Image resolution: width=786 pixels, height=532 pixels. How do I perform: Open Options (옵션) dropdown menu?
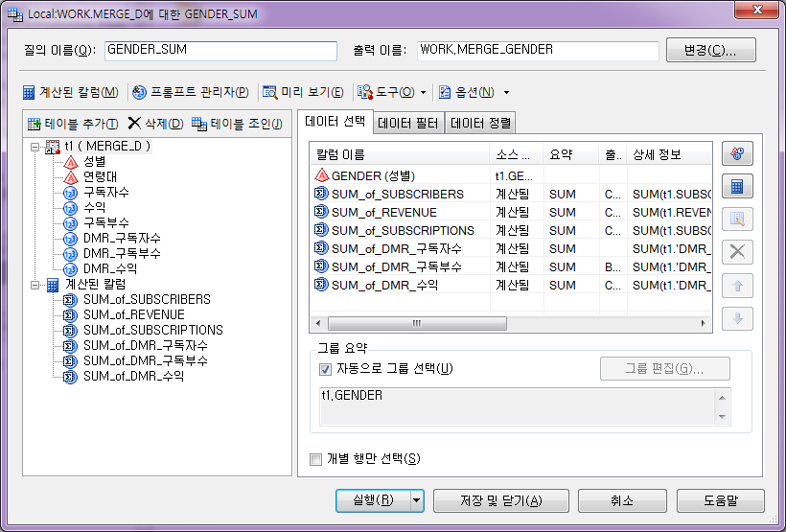pyautogui.click(x=474, y=92)
